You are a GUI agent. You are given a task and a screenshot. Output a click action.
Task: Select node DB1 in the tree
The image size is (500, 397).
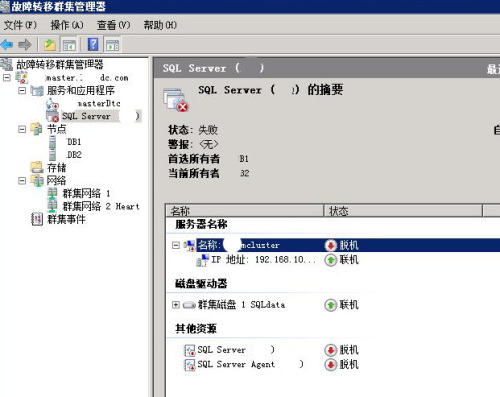73,142
